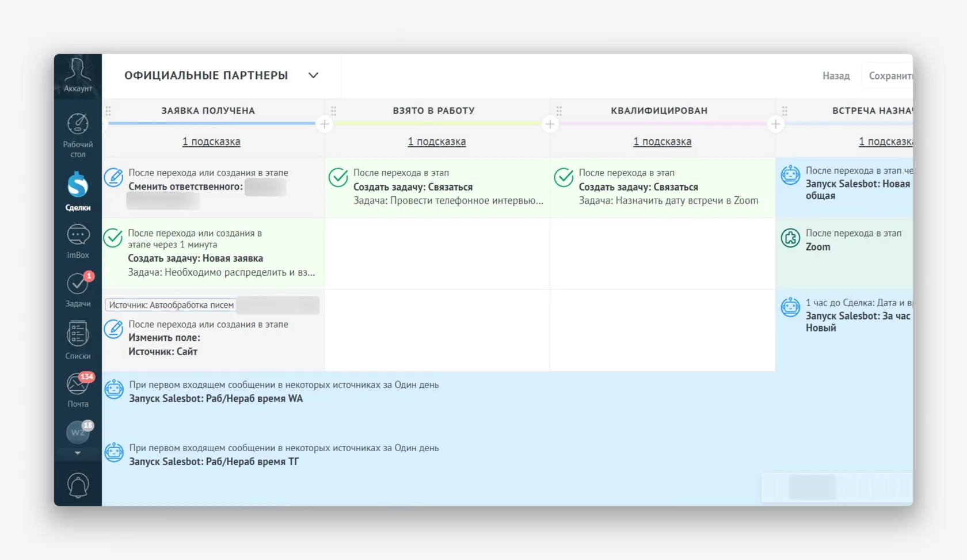Select the Квалифицирован stage header
Image resolution: width=967 pixels, height=560 pixels.
point(659,111)
